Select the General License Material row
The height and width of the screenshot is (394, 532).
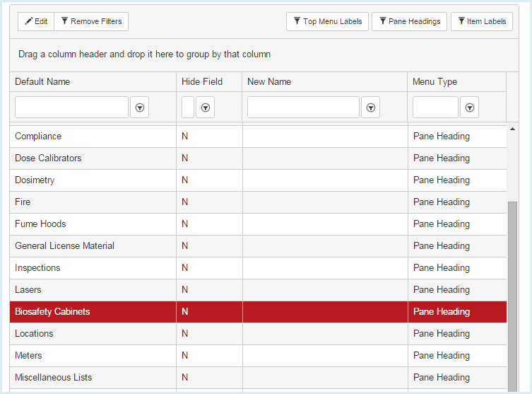[258, 246]
